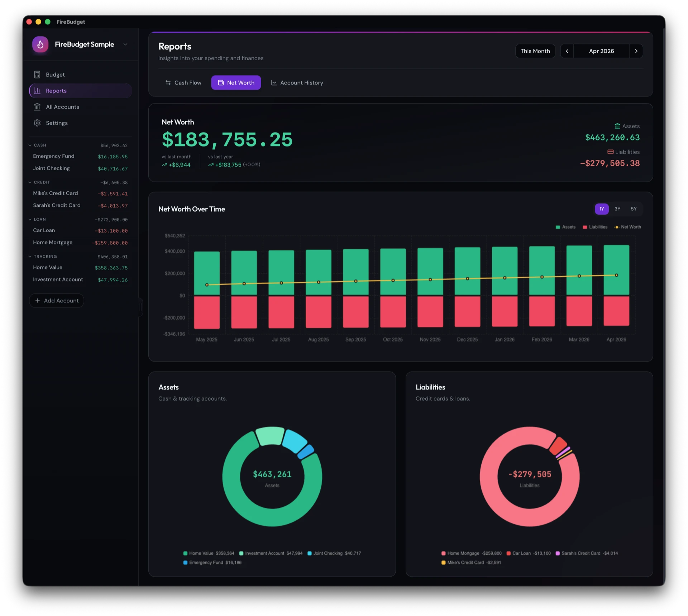
Task: Switch to the Cash Flow report tab
Action: [187, 82]
